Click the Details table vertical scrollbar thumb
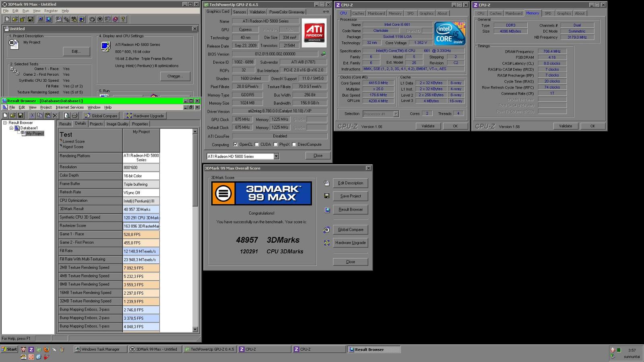This screenshot has height=362, width=644. click(195, 171)
